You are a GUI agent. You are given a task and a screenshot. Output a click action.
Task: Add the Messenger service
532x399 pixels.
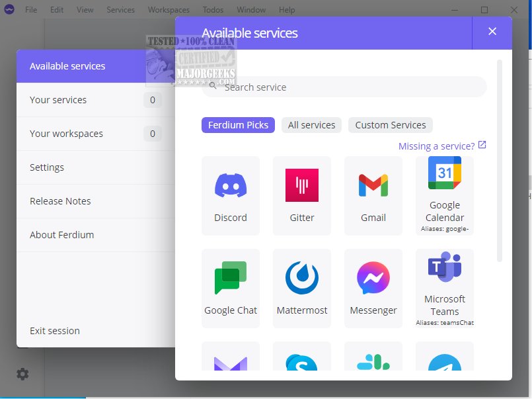coord(373,288)
